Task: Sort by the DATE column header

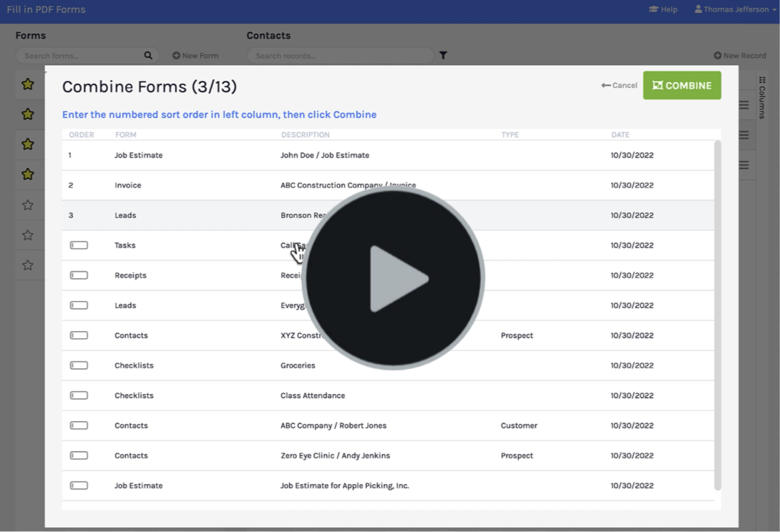Action: click(x=620, y=134)
